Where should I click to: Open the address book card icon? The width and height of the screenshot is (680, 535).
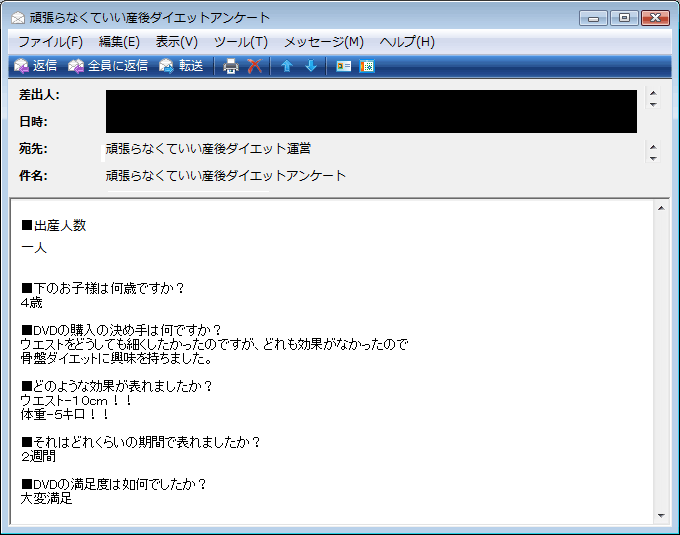[343, 66]
